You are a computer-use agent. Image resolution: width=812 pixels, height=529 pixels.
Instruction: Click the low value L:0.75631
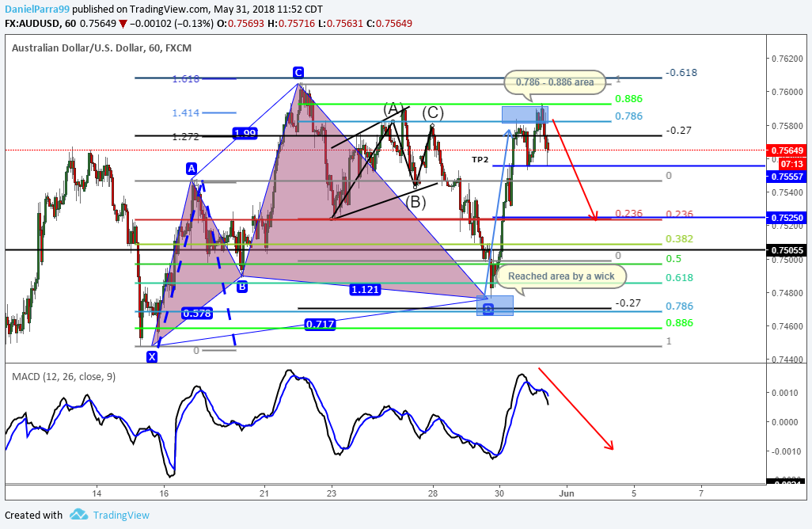coord(341,23)
